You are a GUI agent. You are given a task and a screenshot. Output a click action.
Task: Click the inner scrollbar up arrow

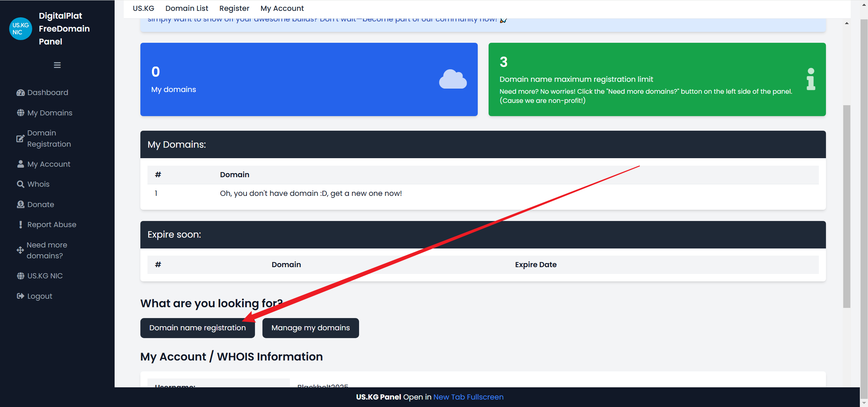pos(847,23)
